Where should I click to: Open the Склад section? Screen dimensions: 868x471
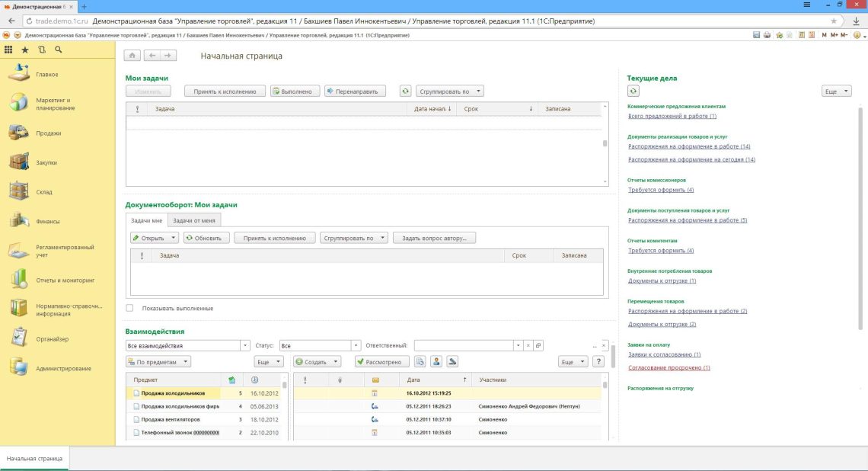[x=44, y=192]
